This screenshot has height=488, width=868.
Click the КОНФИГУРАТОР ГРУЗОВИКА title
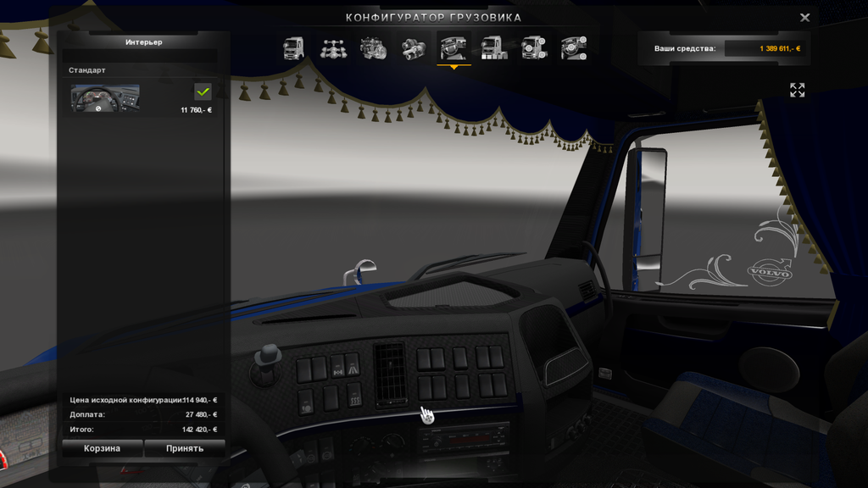[x=433, y=18]
